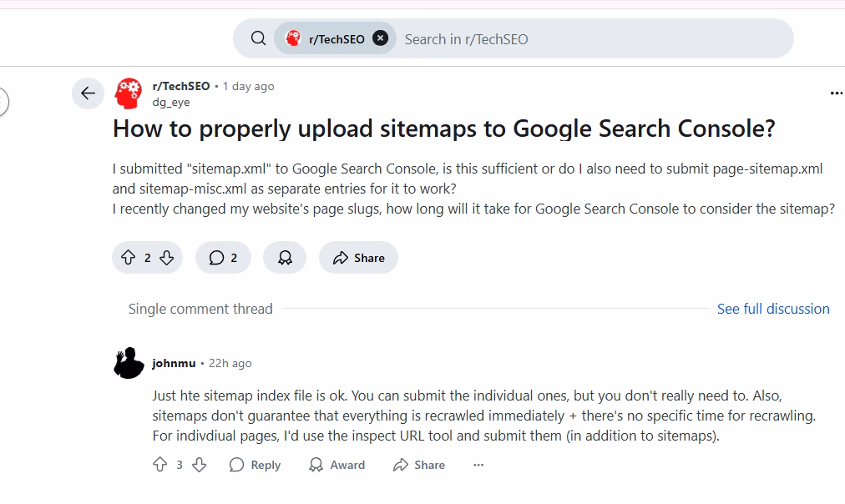Image resolution: width=845 pixels, height=504 pixels.
Task: Visit dg_eye's user profile
Action: (170, 102)
